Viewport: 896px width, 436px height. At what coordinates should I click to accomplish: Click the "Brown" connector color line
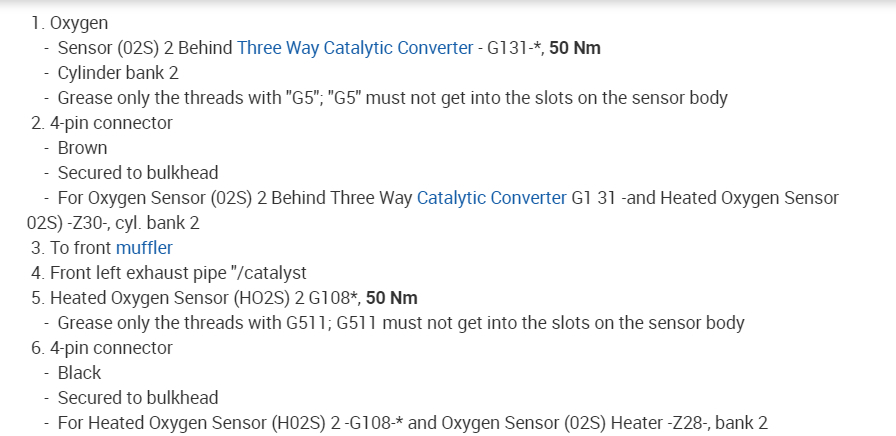(x=82, y=148)
